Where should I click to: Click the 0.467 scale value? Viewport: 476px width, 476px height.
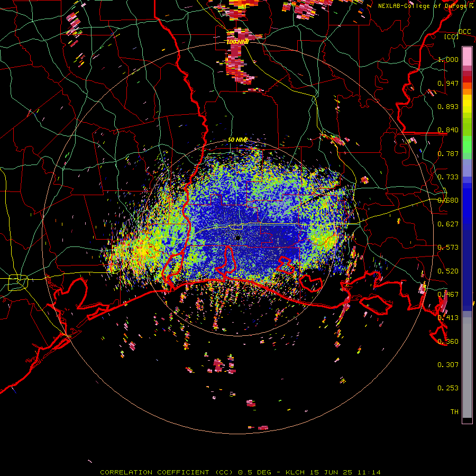click(448, 295)
